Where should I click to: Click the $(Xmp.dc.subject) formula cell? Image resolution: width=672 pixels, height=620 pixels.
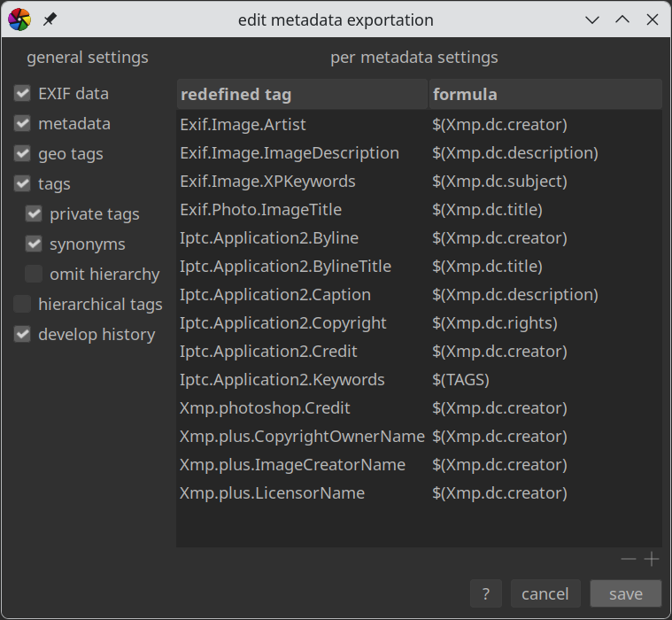pos(499,182)
